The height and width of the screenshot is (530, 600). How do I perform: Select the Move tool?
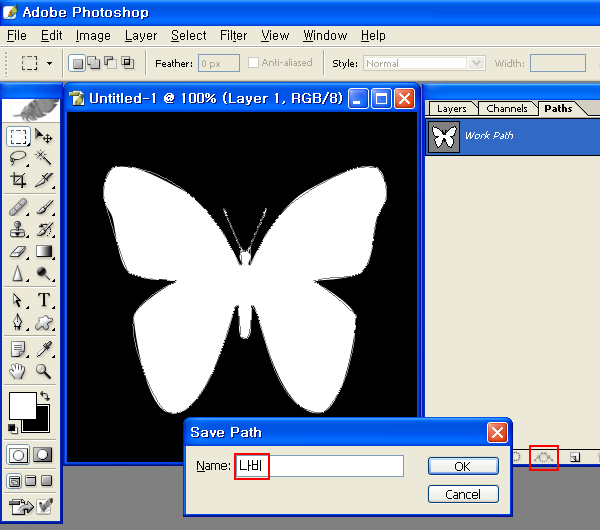(x=44, y=136)
